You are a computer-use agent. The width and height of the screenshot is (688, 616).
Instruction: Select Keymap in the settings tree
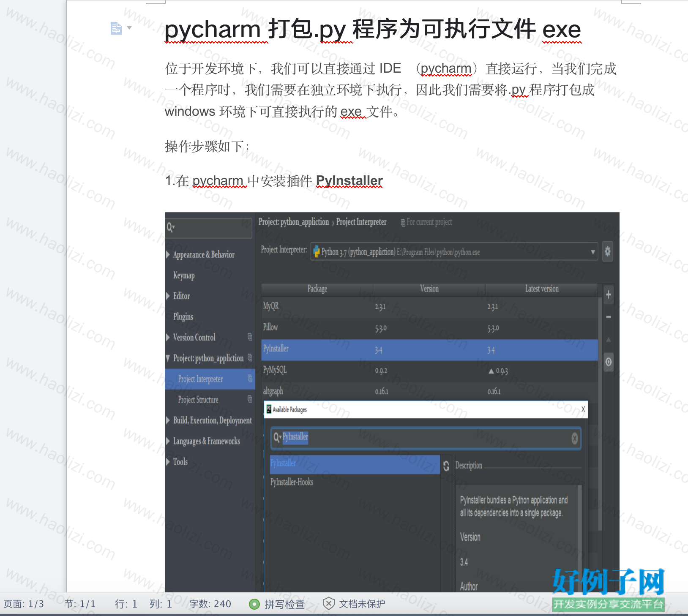(184, 275)
